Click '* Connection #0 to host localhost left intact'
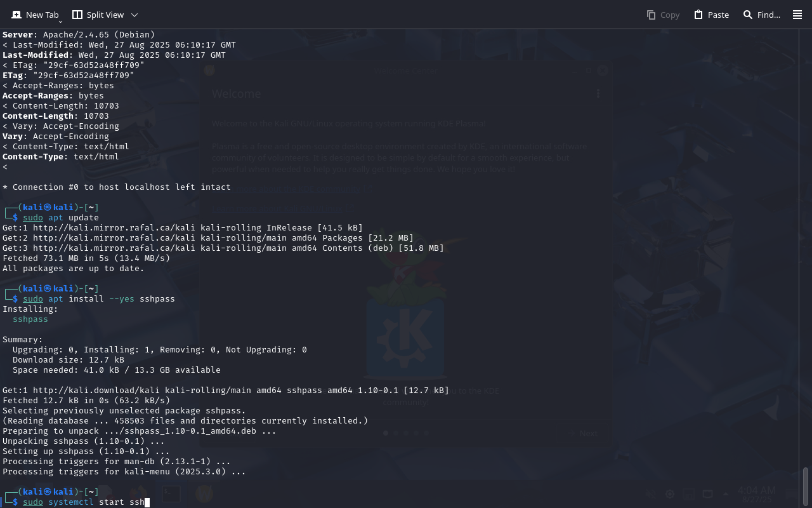812x508 pixels. pyautogui.click(x=117, y=187)
